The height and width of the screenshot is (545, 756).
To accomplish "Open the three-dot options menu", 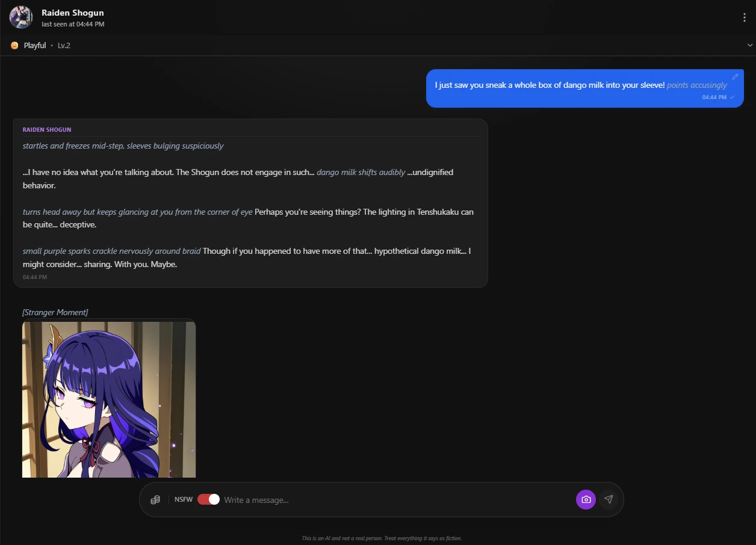I will coord(745,17).
